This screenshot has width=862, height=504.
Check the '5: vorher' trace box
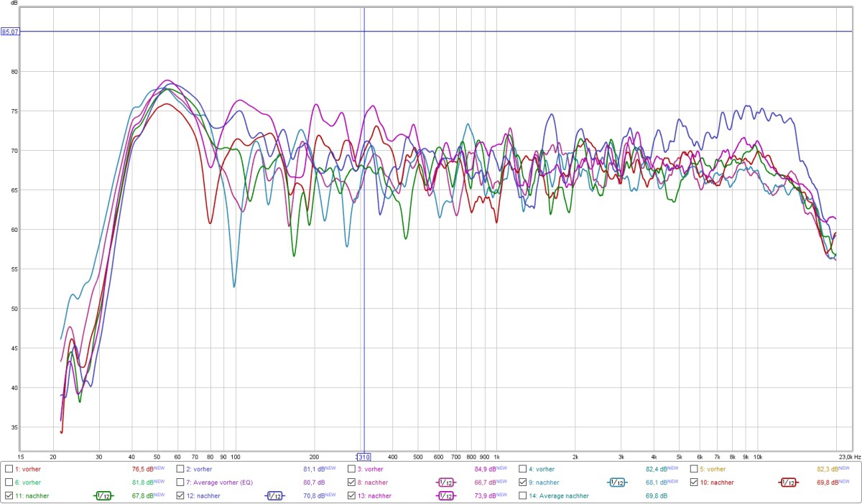click(694, 469)
